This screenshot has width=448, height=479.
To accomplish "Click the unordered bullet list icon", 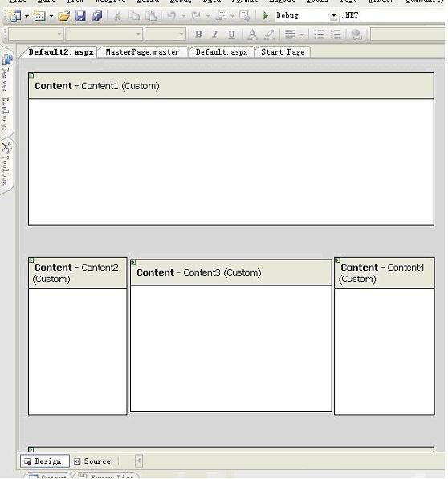I will 319,35.
